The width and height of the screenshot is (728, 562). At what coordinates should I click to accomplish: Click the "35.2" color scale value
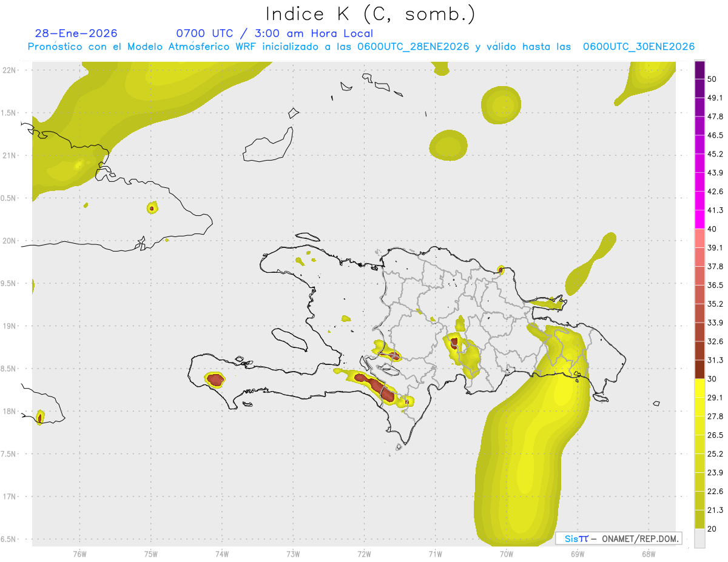pos(715,304)
